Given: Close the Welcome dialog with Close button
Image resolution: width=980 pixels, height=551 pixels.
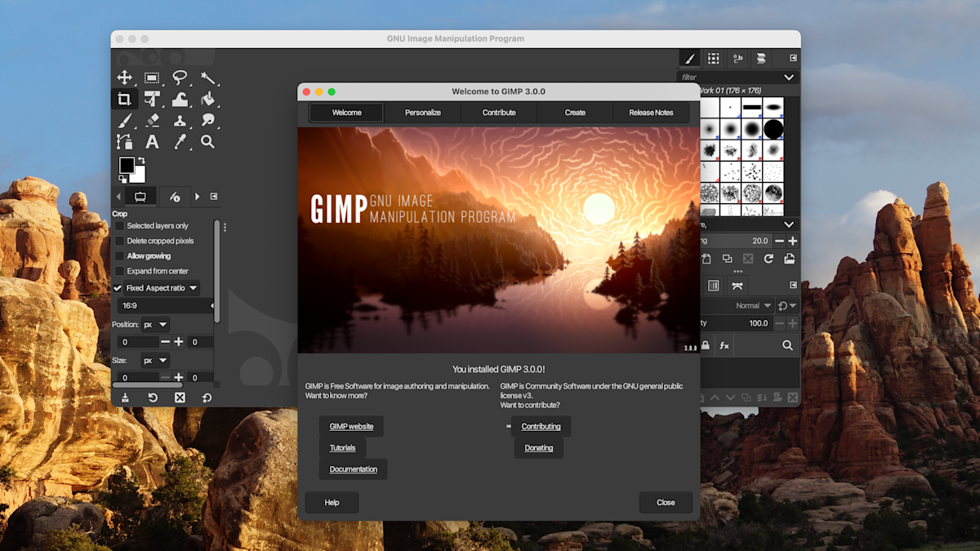Looking at the screenshot, I should click(x=666, y=503).
